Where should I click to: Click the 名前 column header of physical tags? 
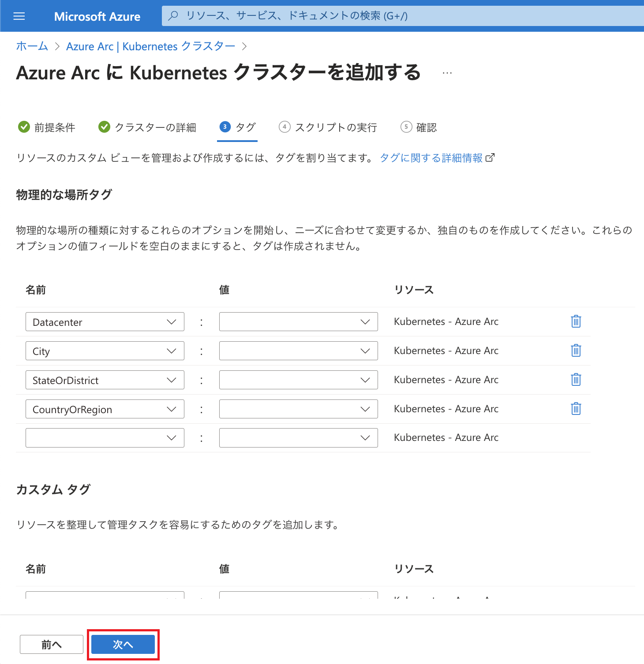36,290
